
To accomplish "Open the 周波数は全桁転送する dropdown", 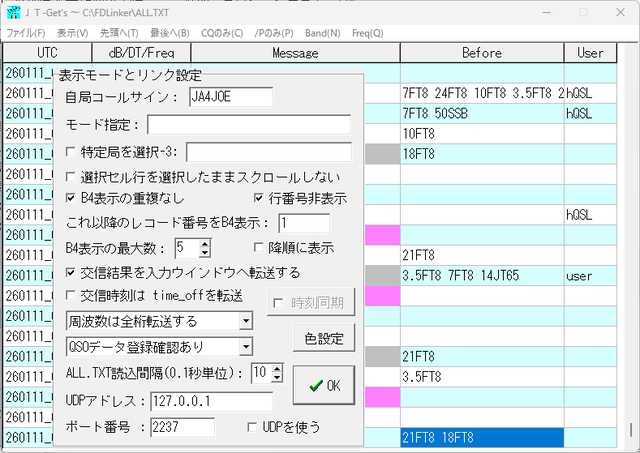I will click(x=246, y=322).
